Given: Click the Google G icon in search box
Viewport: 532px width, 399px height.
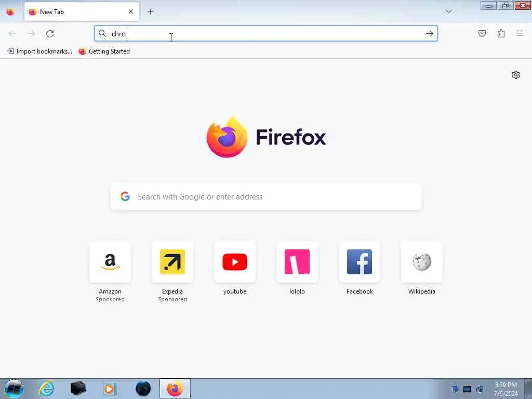Looking at the screenshot, I should 125,196.
